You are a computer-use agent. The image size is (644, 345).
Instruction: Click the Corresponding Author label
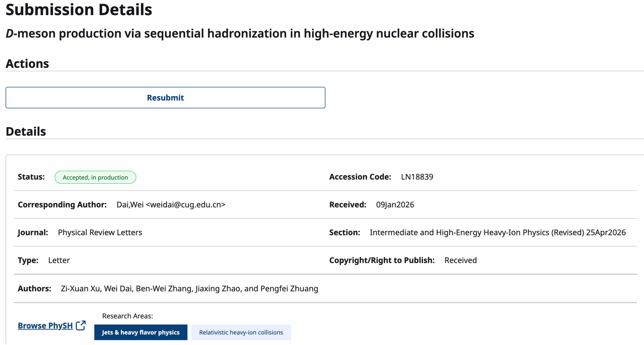(x=62, y=205)
